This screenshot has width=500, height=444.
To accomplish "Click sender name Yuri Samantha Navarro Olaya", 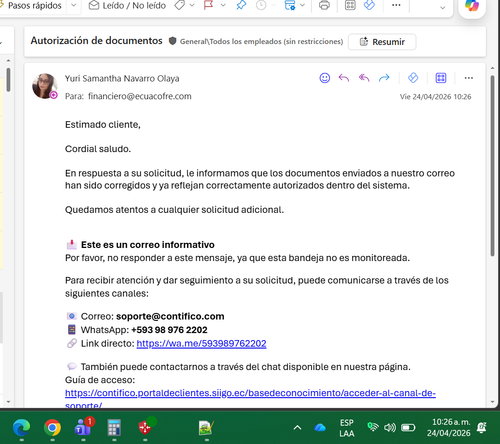I will click(122, 79).
